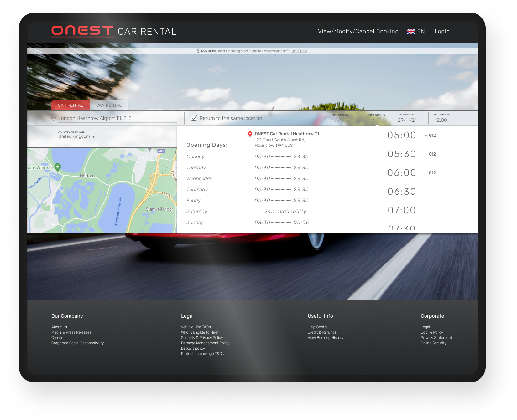Select 05:00 pick-up time
517x420 pixels.
tap(402, 135)
